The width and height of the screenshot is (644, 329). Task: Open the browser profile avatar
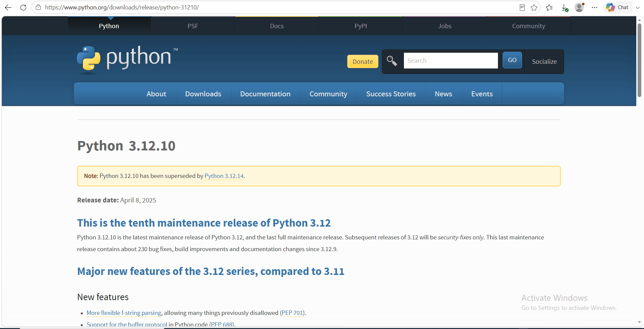click(580, 7)
